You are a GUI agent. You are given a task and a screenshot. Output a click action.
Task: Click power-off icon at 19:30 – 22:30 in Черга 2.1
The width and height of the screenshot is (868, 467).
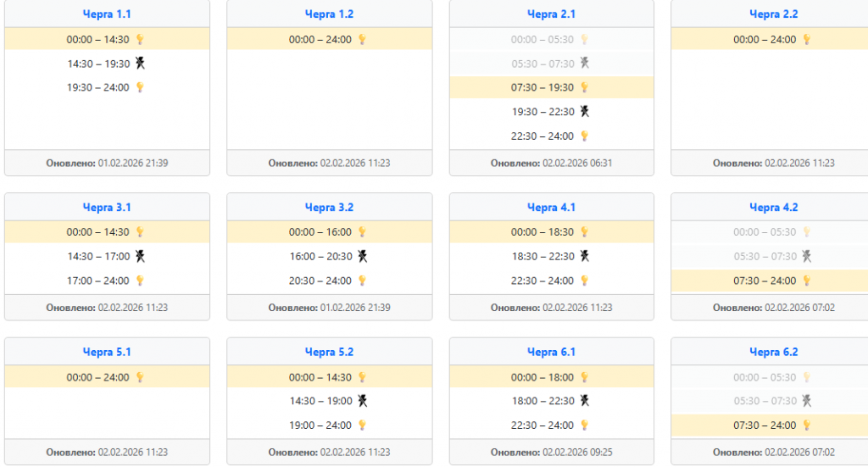pyautogui.click(x=584, y=111)
